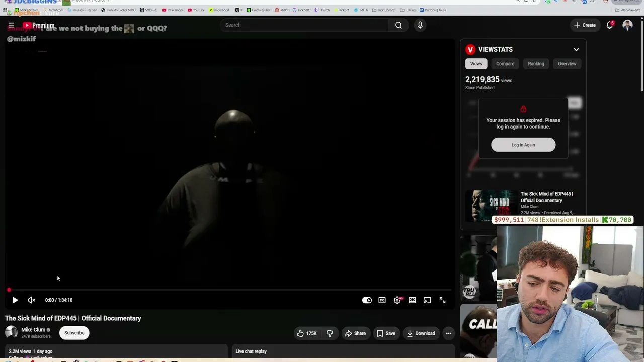Like the video (175K)
This screenshot has height=362, width=644.
tap(307, 333)
